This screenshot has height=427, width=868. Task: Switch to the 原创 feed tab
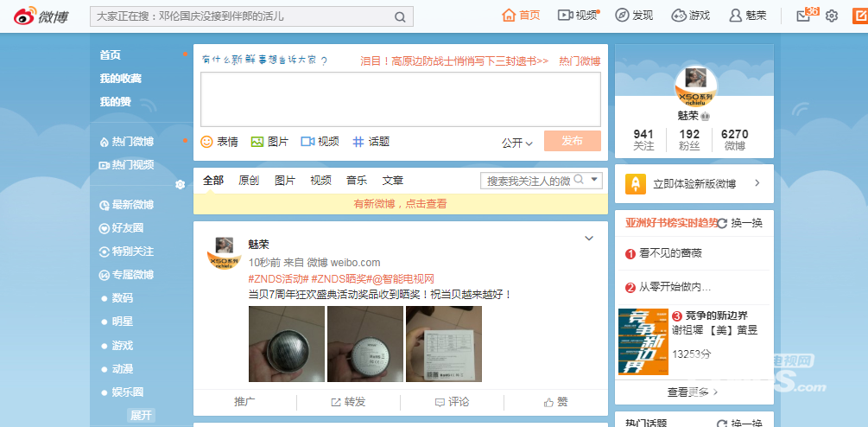249,181
